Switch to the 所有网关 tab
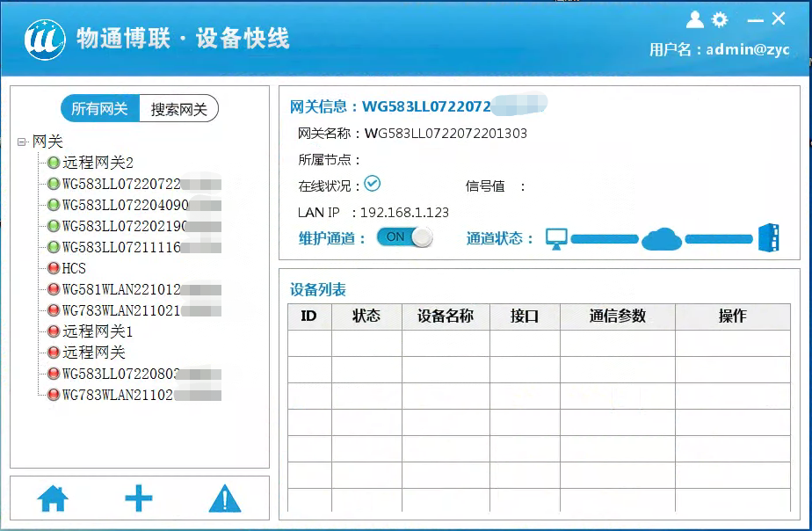 [99, 109]
